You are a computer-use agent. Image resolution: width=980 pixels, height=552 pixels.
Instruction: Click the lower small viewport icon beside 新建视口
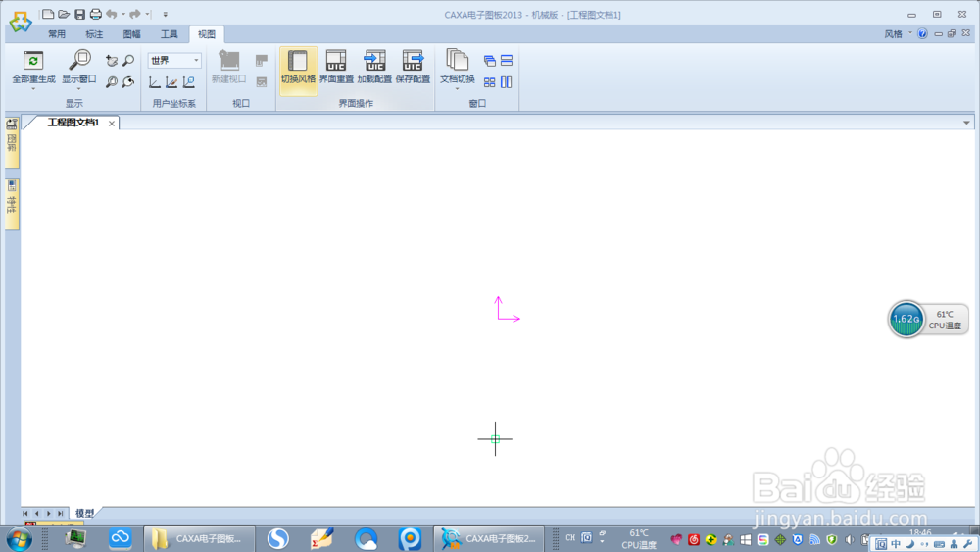(x=262, y=82)
